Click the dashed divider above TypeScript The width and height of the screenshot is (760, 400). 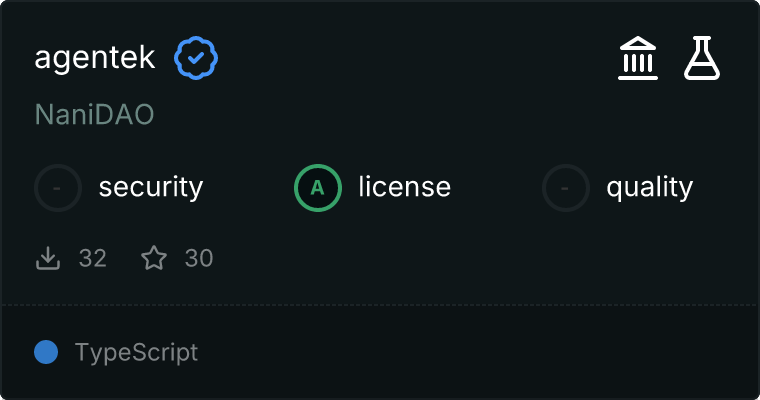point(380,304)
